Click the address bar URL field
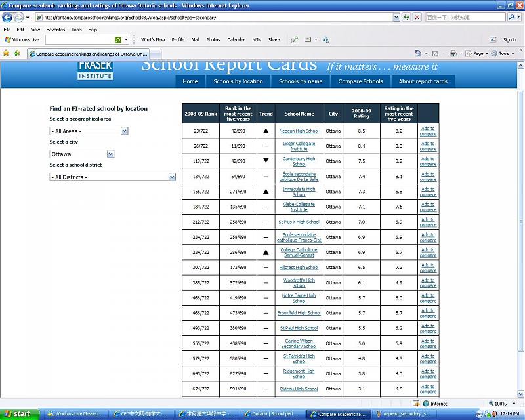525x420 pixels. pos(217,18)
